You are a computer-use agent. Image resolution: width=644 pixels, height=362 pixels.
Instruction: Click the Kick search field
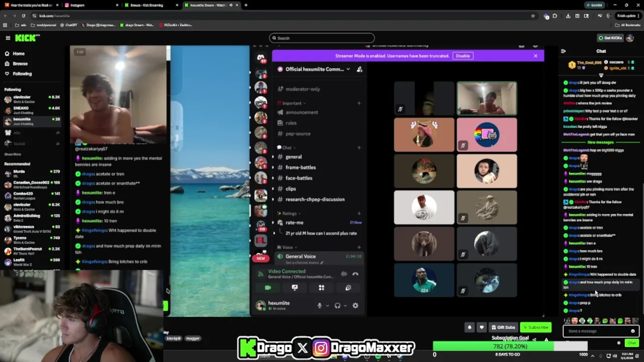point(322,38)
